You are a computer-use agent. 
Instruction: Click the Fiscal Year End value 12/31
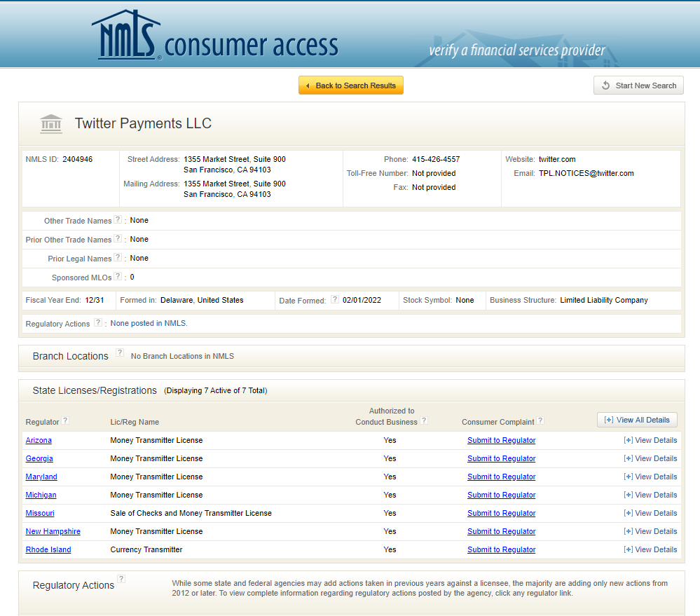(94, 300)
